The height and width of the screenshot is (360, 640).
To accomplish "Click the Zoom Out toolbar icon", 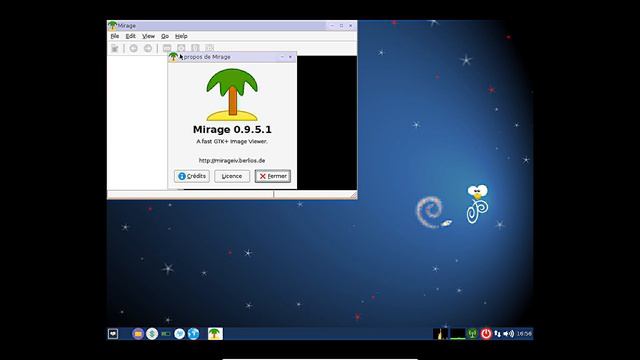I will coord(167,49).
